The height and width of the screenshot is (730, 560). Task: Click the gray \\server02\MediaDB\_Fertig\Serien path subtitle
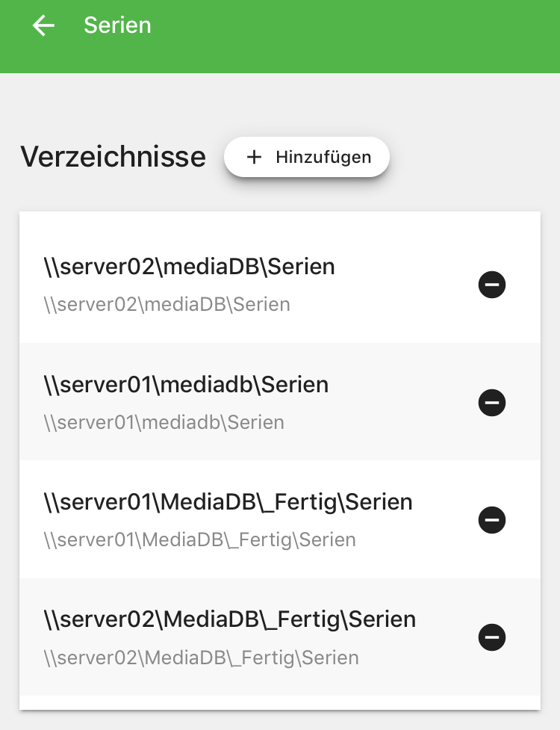click(202, 658)
